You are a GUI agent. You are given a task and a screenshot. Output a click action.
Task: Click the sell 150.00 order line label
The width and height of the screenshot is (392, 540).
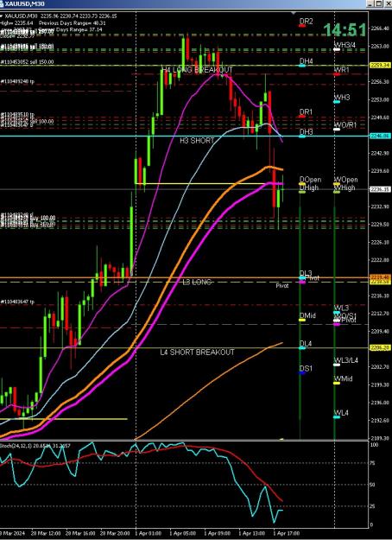[27, 62]
